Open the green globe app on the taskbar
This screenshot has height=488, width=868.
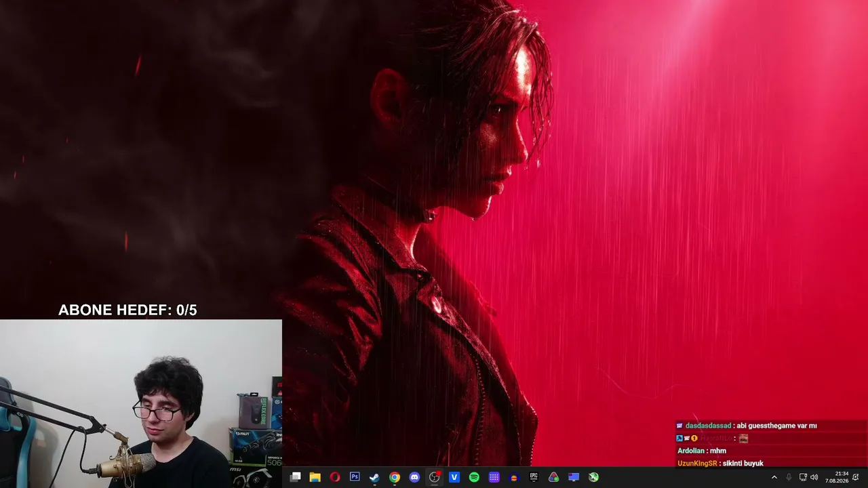tap(593, 477)
